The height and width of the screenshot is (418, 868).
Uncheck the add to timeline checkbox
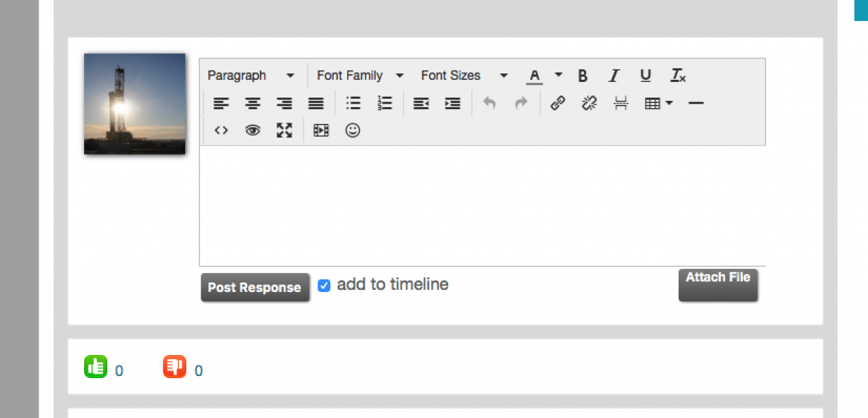click(x=324, y=286)
